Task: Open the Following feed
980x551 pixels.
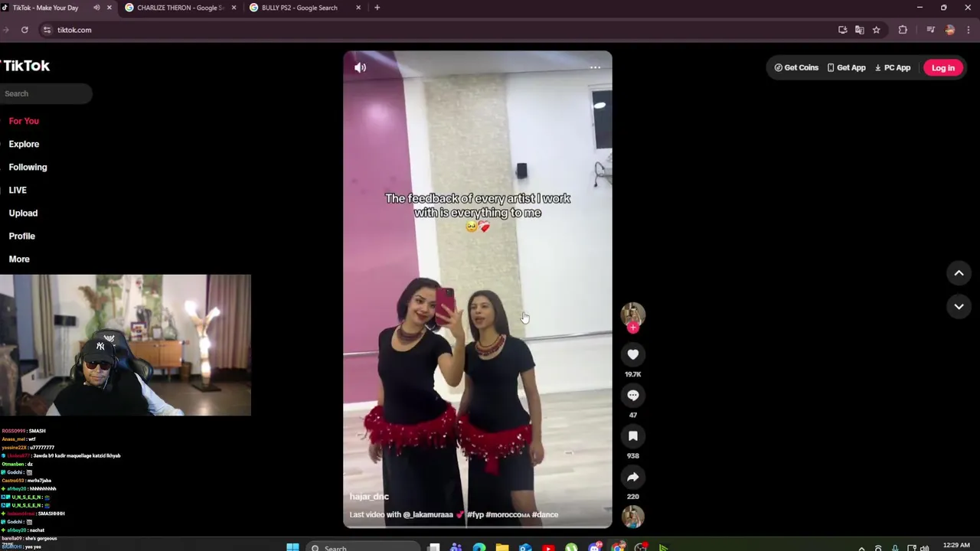Action: (x=28, y=167)
